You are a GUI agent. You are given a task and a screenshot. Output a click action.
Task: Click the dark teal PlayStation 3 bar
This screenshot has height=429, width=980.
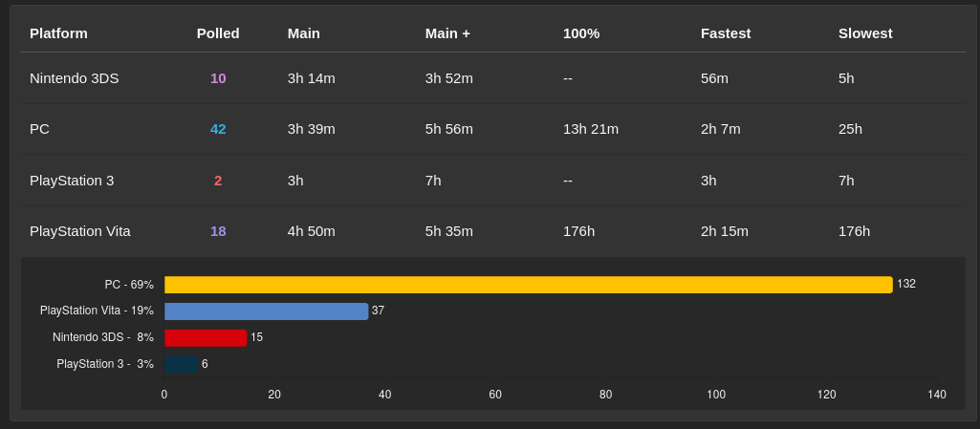181,364
